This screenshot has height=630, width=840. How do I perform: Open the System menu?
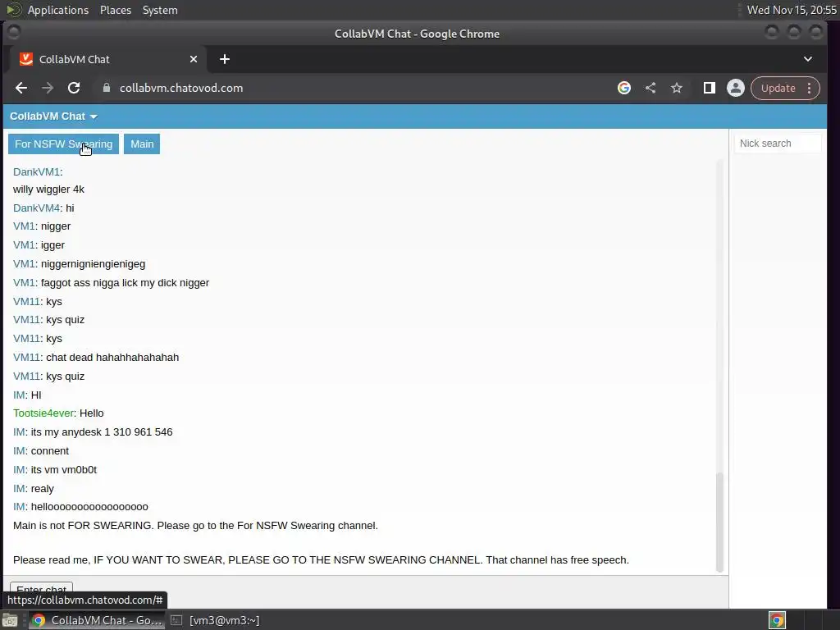coord(160,10)
